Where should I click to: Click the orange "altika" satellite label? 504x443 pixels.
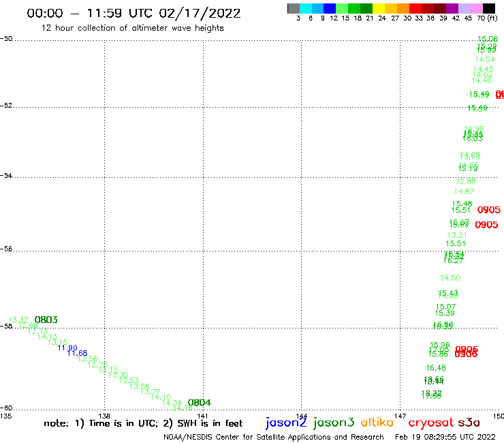point(377,422)
